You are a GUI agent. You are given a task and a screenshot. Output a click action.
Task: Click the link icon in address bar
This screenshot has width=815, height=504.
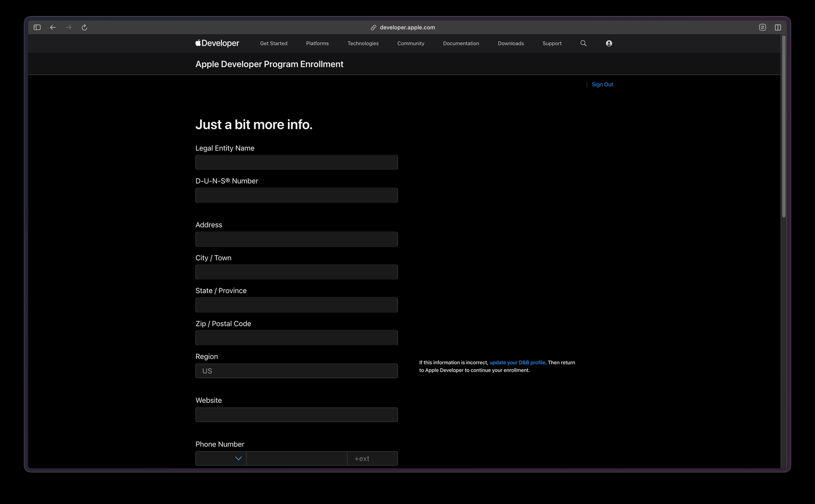[373, 27]
